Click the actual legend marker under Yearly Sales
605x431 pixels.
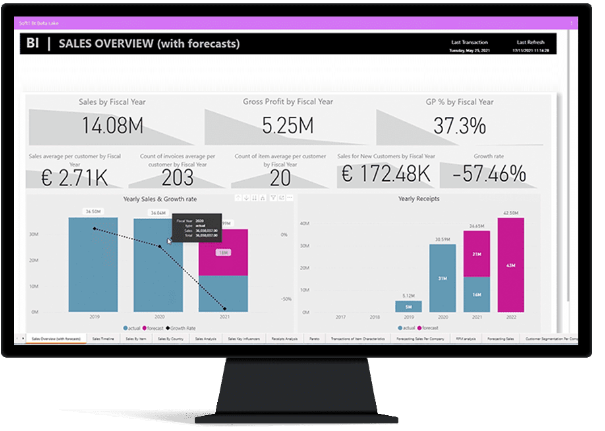click(123, 327)
